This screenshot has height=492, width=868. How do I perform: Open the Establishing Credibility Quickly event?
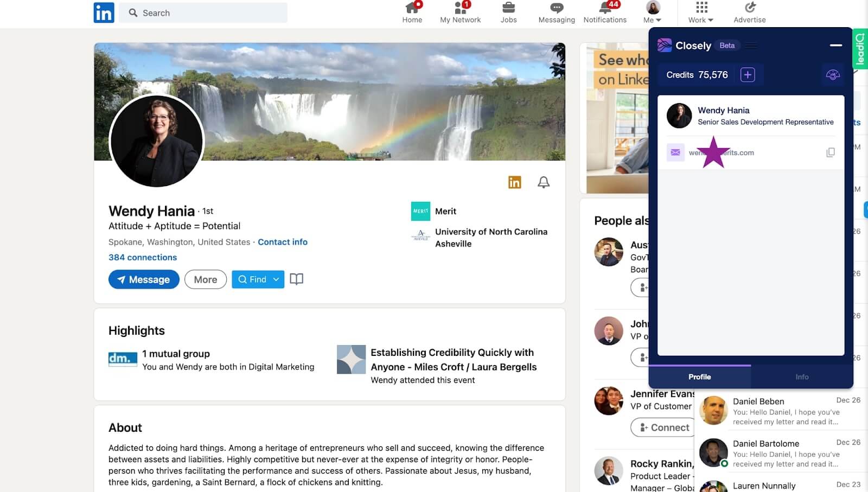click(x=454, y=360)
